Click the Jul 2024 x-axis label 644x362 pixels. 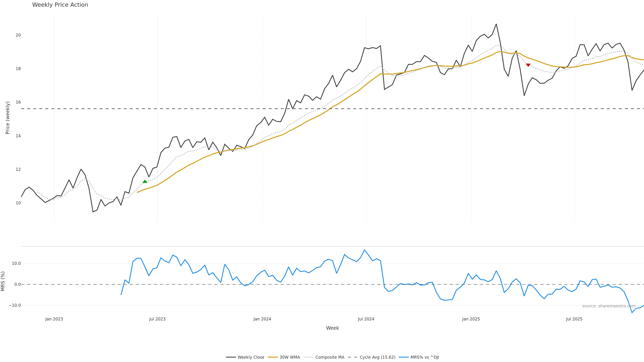[x=366, y=319]
